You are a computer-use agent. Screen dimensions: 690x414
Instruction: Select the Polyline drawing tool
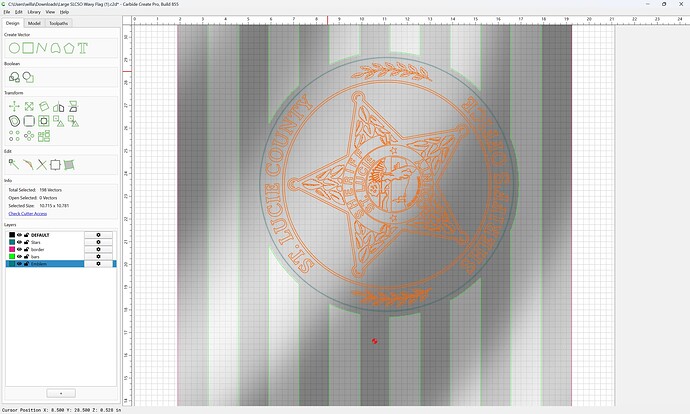41,48
